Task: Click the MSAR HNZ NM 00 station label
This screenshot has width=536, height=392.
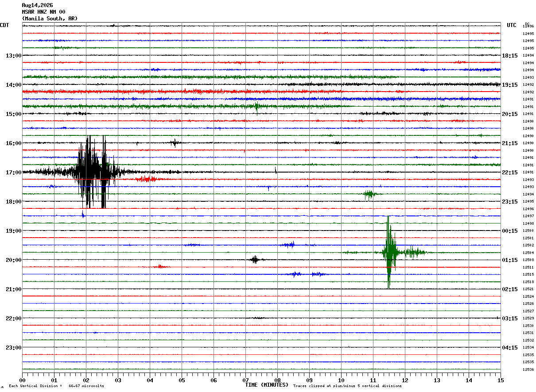Action: click(x=43, y=12)
